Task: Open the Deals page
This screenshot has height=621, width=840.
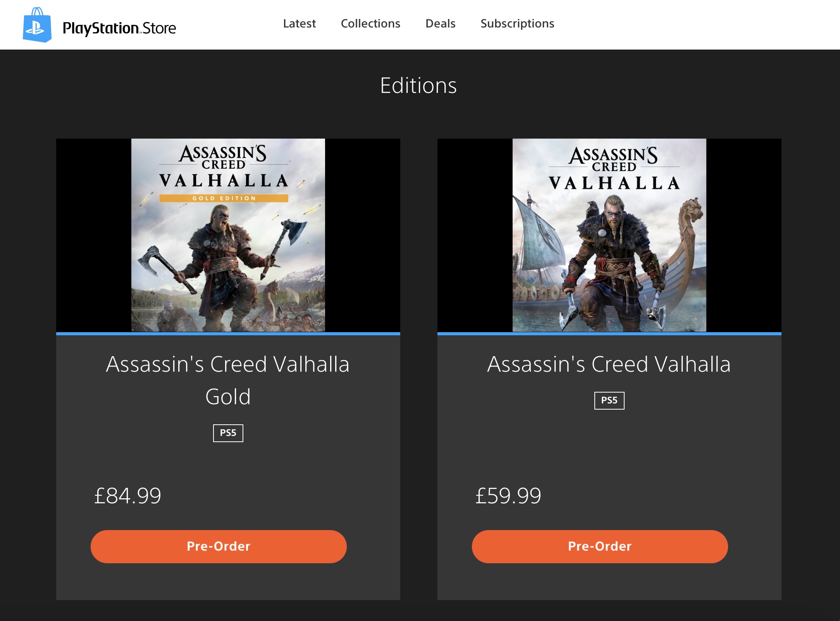Action: tap(440, 24)
